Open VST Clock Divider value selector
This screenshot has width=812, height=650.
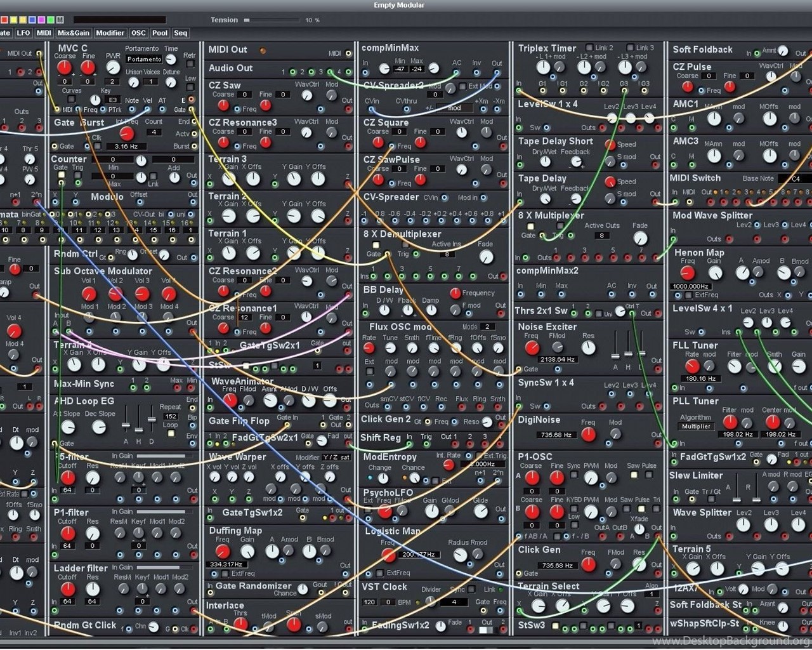coord(454,602)
